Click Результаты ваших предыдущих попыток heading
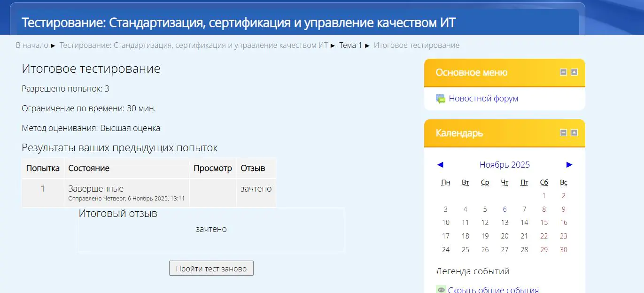644x293 pixels. pyautogui.click(x=120, y=148)
